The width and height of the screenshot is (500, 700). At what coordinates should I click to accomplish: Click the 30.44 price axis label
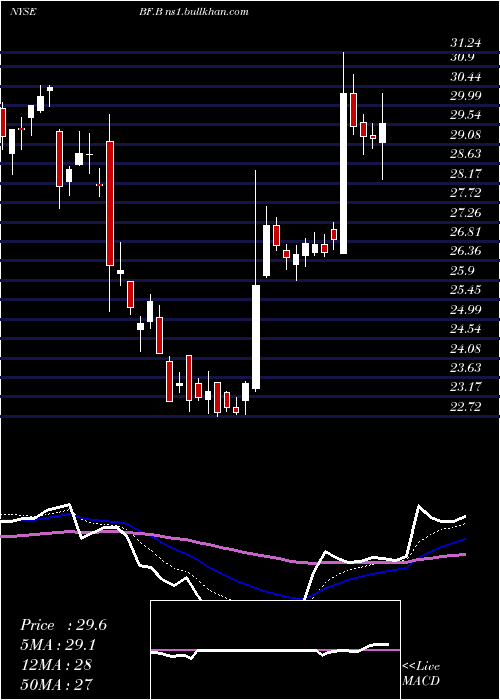(x=465, y=77)
